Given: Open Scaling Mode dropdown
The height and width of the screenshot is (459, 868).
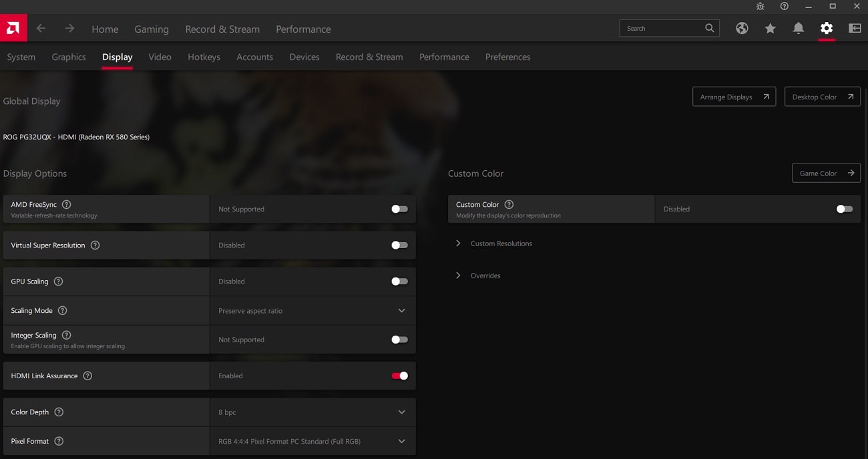Looking at the screenshot, I should tap(312, 311).
